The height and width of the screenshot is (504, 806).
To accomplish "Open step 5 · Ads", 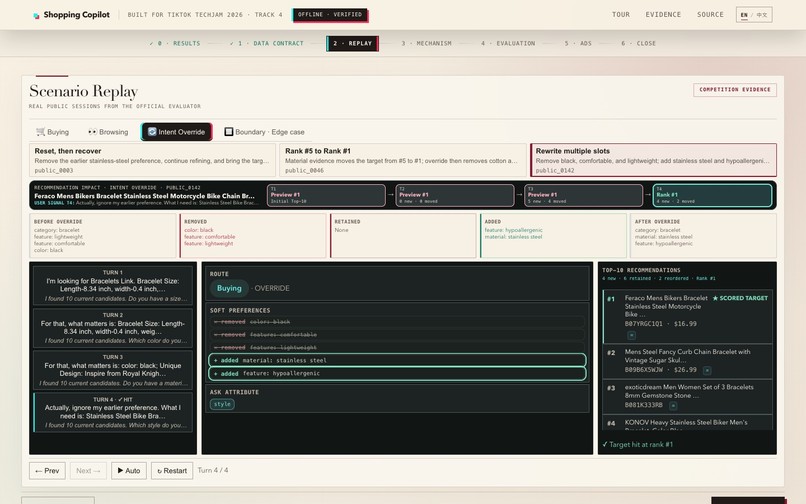I will (x=578, y=44).
